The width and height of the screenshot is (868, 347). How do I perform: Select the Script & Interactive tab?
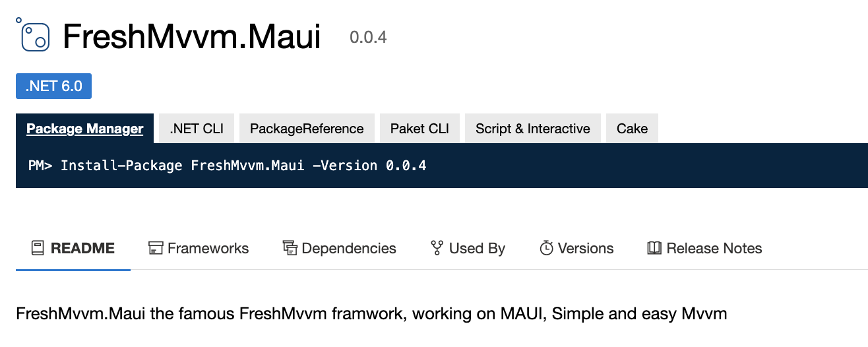533,129
